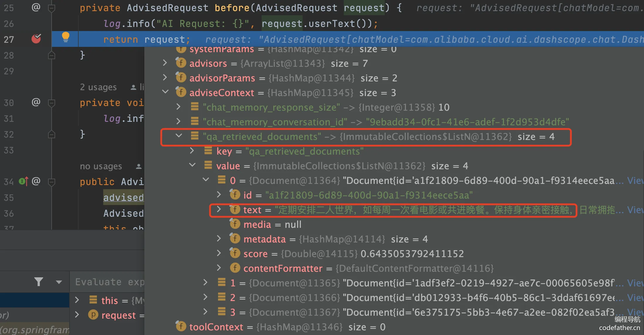Expand the 'this' variable node

[x=77, y=300]
